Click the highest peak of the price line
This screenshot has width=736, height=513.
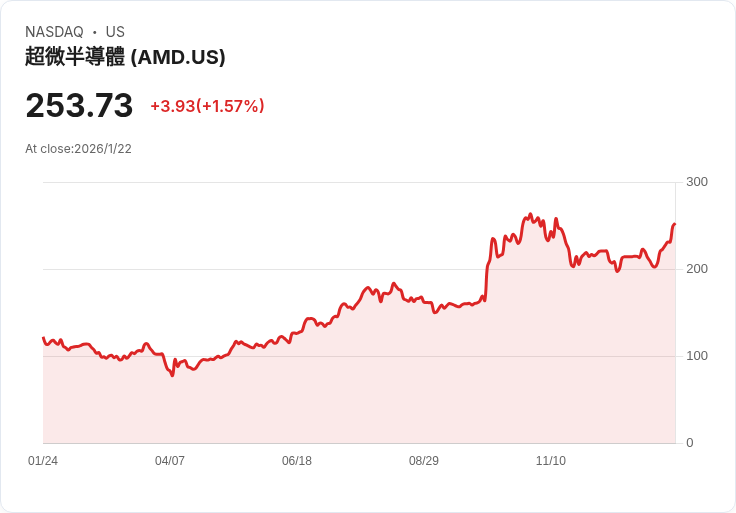point(530,214)
